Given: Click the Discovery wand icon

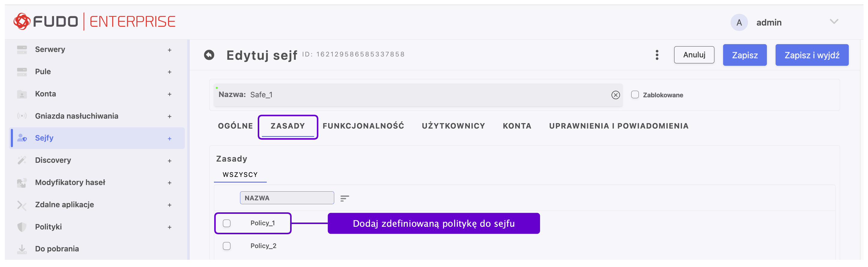Looking at the screenshot, I should coord(22,160).
